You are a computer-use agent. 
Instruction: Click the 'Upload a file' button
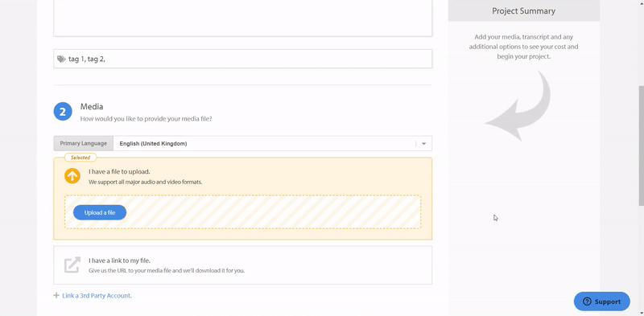coord(100,212)
